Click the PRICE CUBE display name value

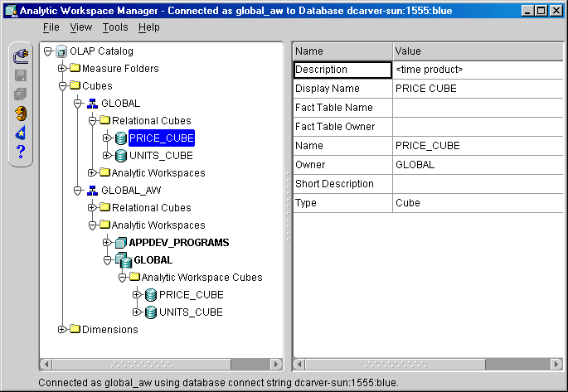pos(478,89)
